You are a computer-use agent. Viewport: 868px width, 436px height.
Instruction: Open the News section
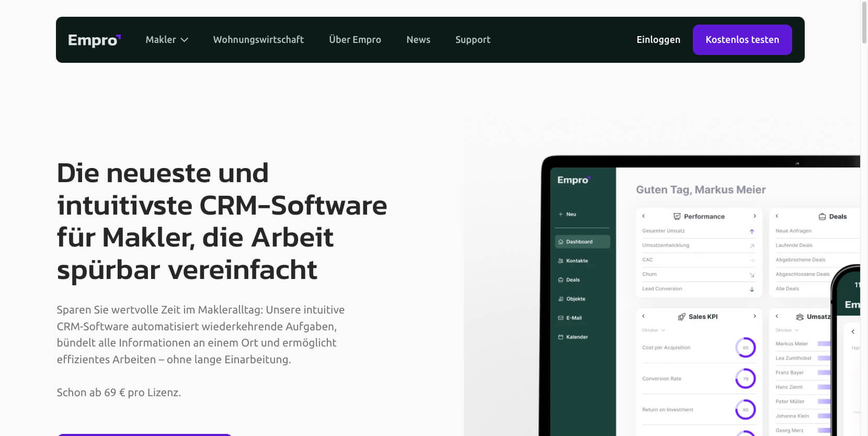pos(418,40)
